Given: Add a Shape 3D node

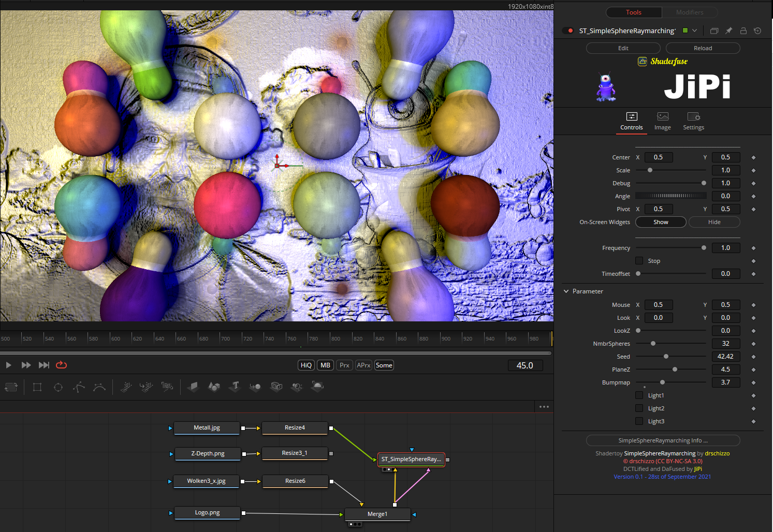Looking at the screenshot, I should 214,387.
